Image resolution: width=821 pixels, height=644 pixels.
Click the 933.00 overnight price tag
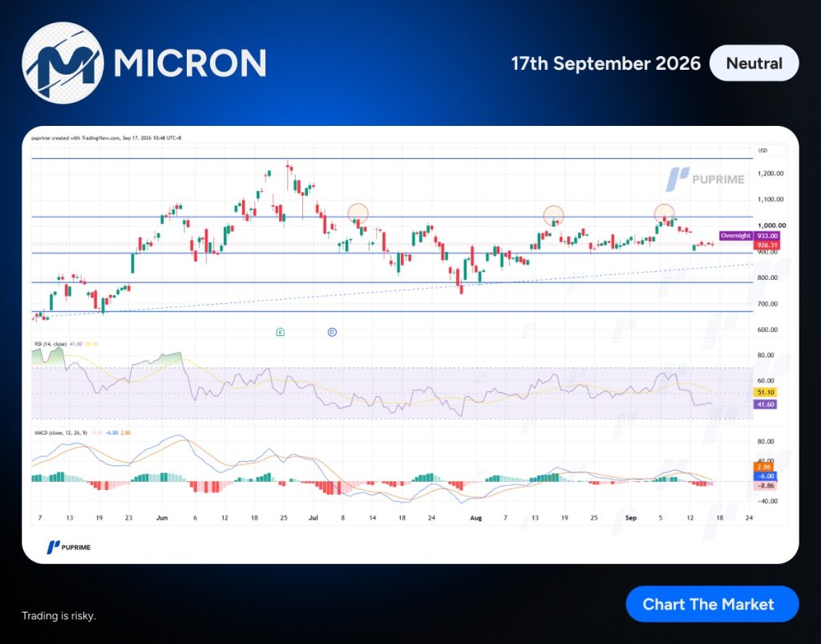[x=767, y=236]
